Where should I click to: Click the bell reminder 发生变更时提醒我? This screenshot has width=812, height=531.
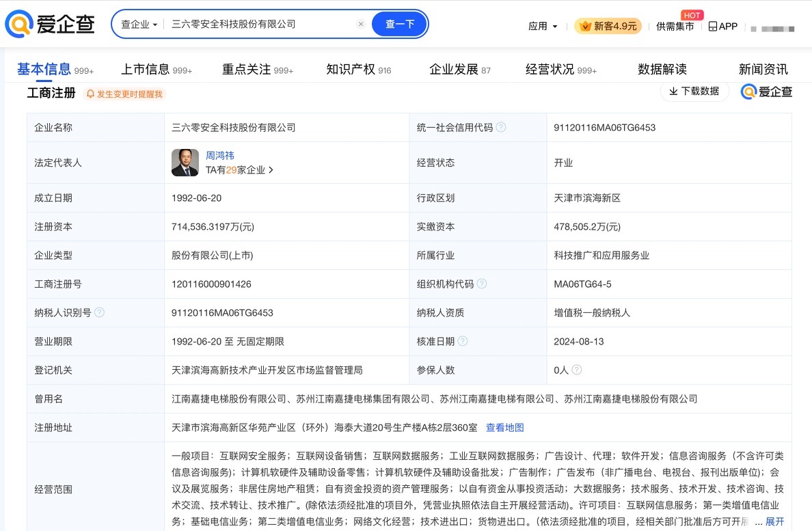[124, 94]
